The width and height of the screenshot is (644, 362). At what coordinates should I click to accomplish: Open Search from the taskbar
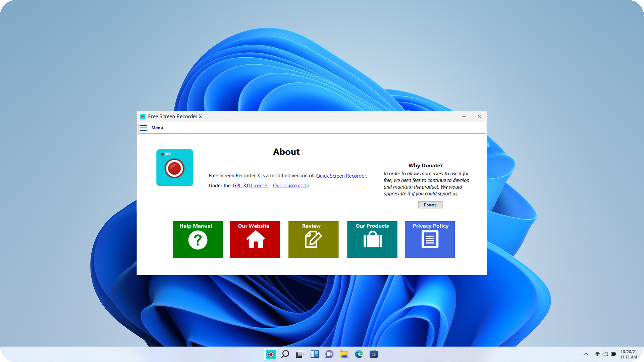pos(285,354)
